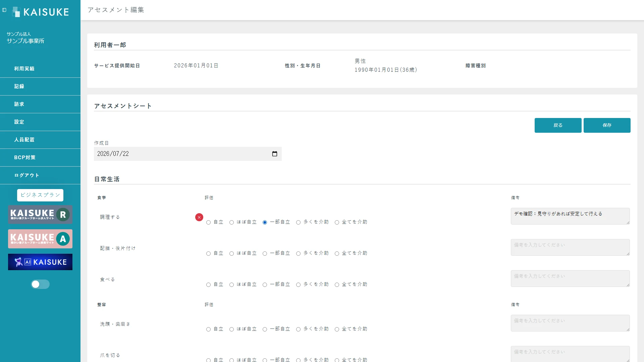Select 多くを介助 for 食べる
The width and height of the screenshot is (644, 362).
[x=298, y=285]
